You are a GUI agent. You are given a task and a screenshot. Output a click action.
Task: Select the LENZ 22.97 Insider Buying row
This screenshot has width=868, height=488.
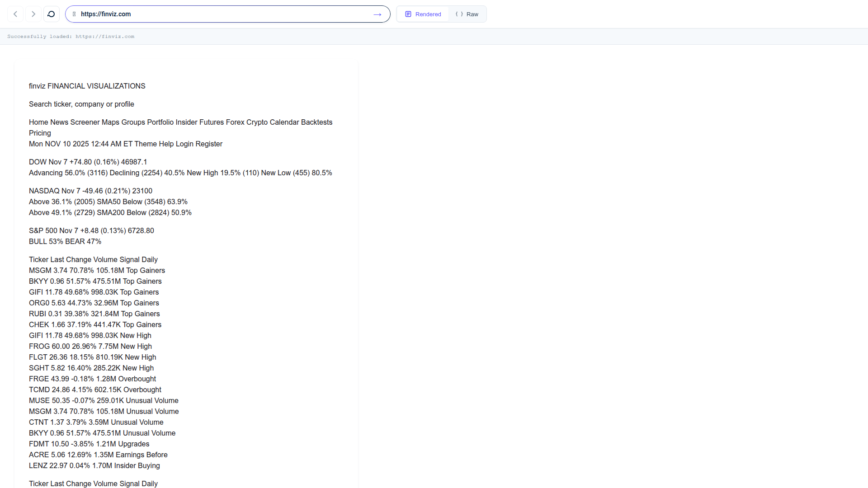[x=94, y=465]
